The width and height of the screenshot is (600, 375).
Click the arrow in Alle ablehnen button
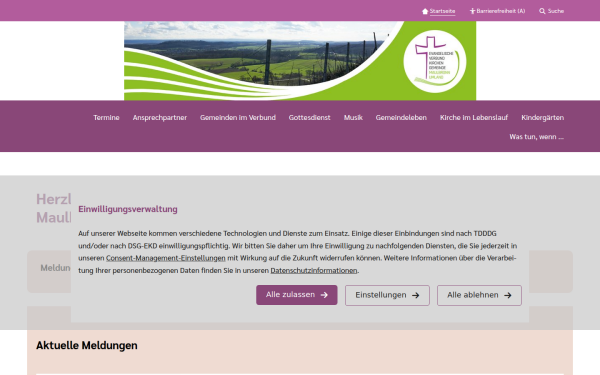(x=508, y=295)
